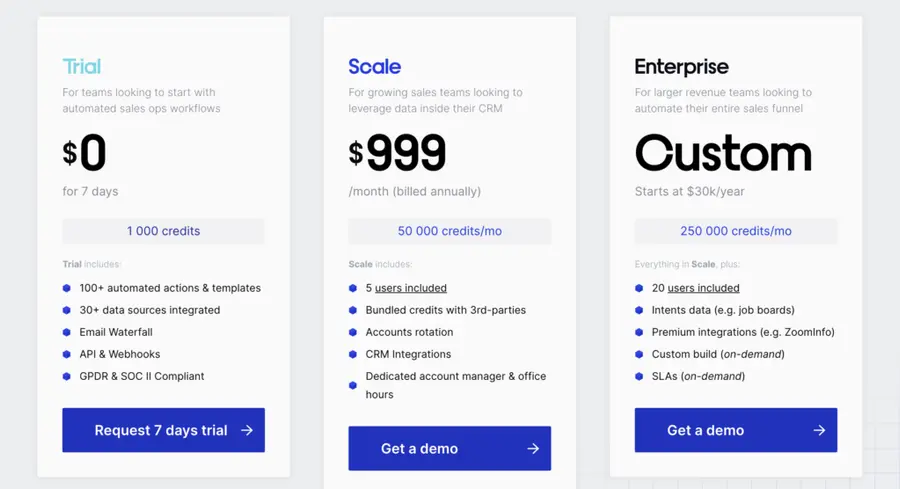
Task: Click the 250 000 credits/mo badge
Action: [736, 231]
